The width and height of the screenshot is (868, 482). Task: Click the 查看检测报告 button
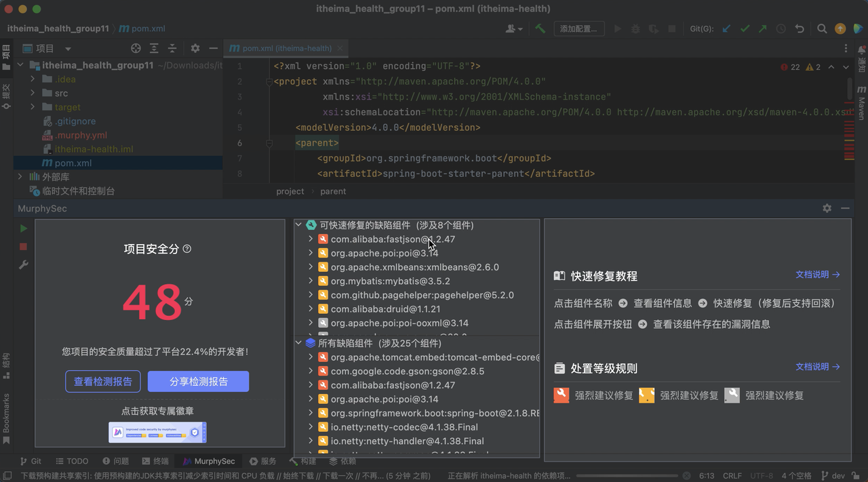(103, 382)
